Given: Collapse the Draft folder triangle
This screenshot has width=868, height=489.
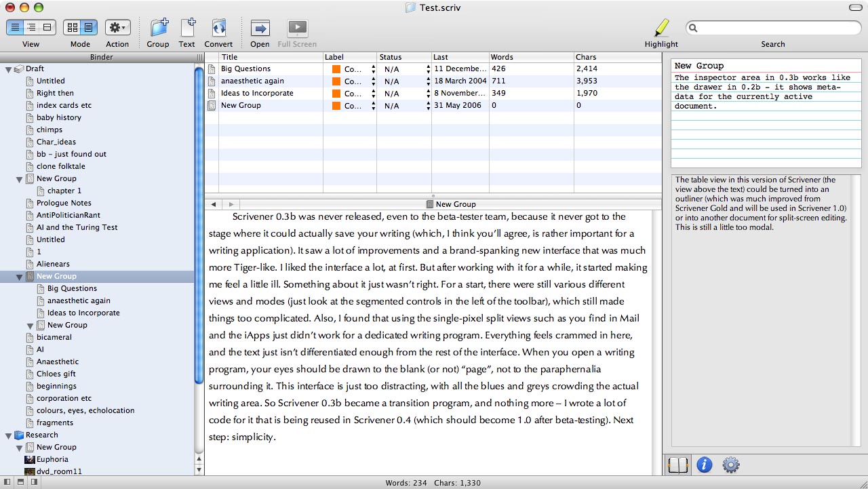Looking at the screenshot, I should 8,69.
